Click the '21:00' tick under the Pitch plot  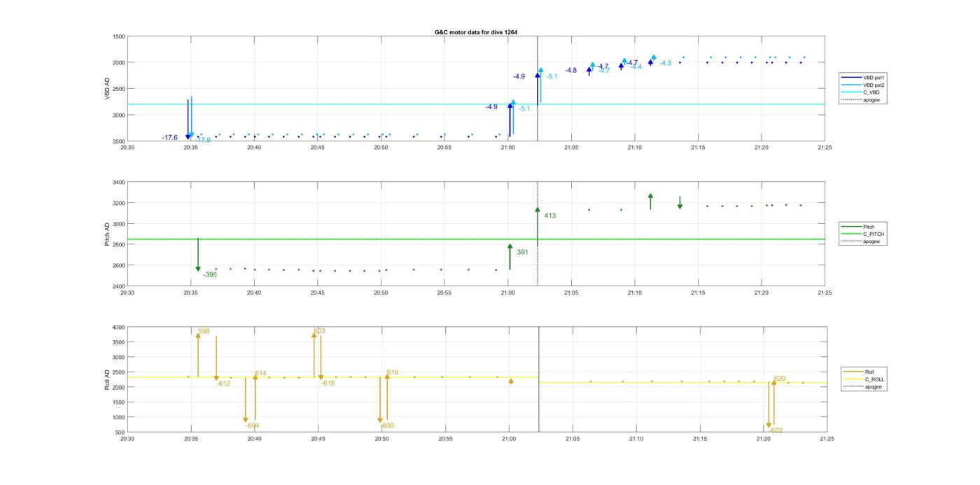point(507,293)
